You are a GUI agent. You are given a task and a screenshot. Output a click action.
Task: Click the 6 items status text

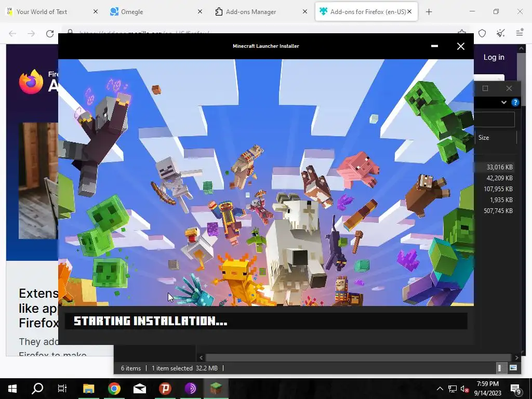[x=130, y=368]
